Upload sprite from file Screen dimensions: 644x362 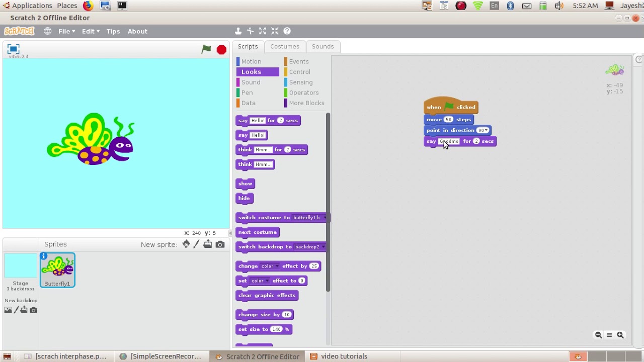tap(208, 244)
